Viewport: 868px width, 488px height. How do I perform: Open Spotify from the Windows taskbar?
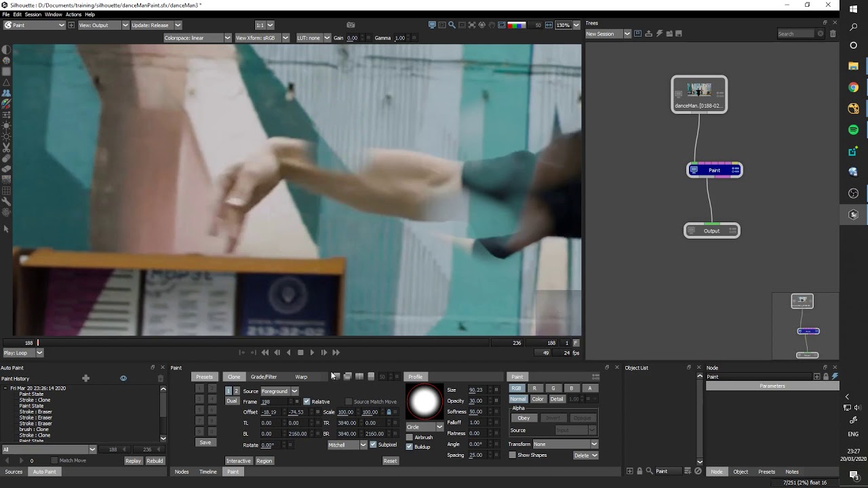tap(853, 129)
